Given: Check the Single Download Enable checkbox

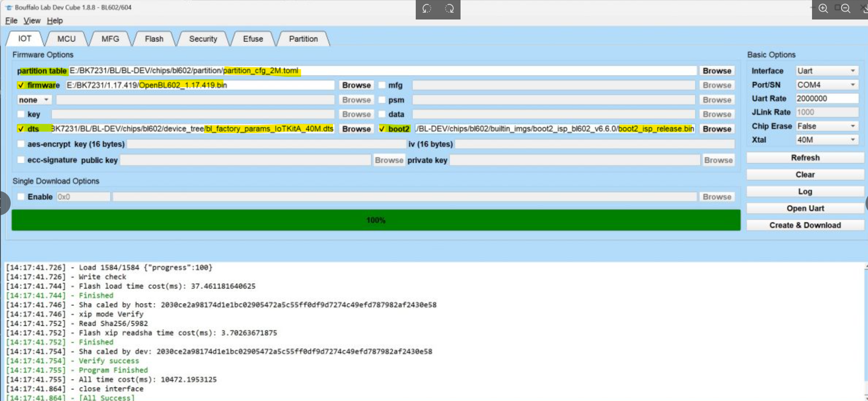Looking at the screenshot, I should tap(20, 196).
